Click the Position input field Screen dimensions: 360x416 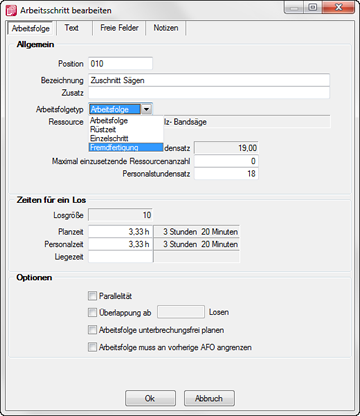pos(120,63)
